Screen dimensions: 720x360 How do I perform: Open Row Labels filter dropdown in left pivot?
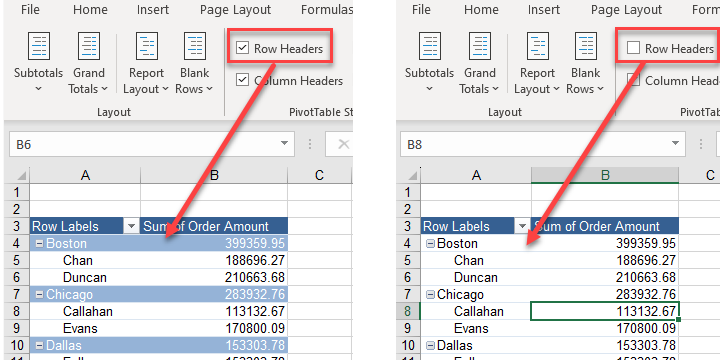(x=132, y=226)
